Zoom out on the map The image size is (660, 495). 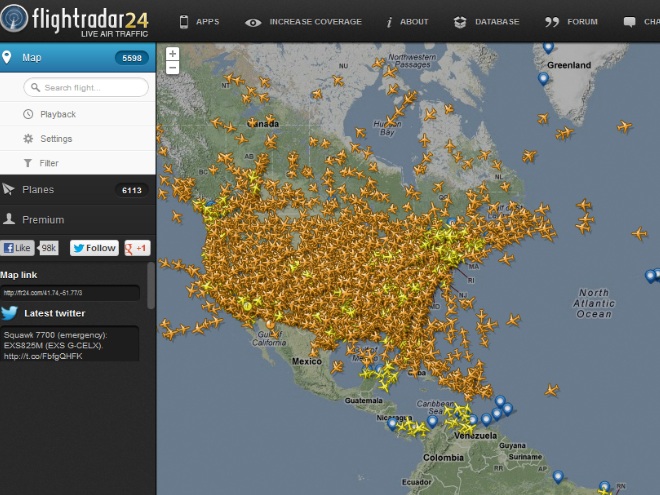[x=173, y=68]
